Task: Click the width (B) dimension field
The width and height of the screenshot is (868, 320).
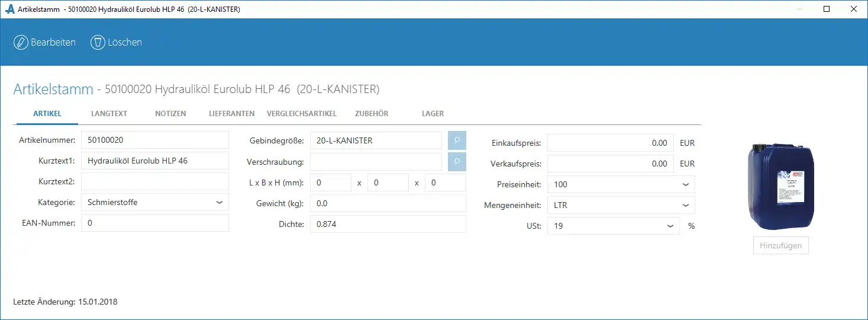Action: tap(388, 183)
